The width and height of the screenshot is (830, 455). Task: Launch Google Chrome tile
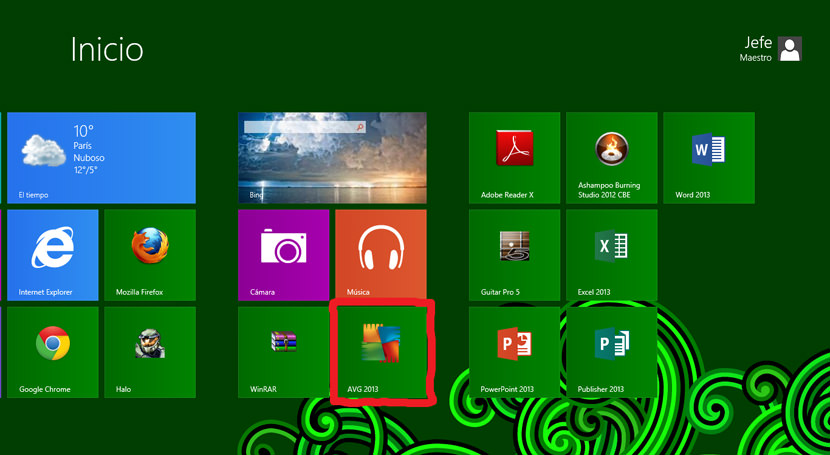[52, 352]
